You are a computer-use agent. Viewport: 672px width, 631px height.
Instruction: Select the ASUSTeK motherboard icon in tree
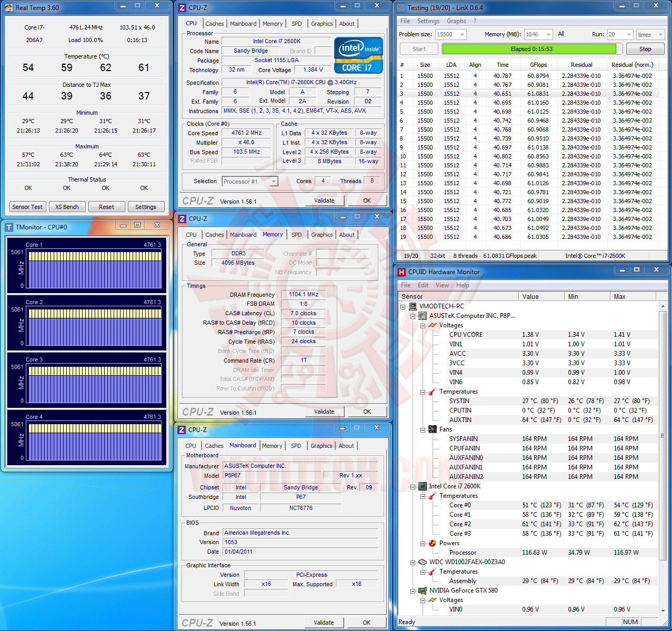423,316
